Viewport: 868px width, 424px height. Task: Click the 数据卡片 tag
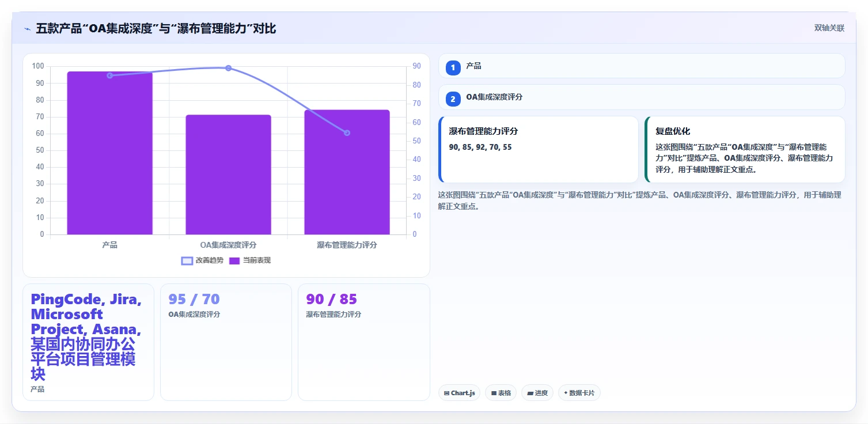coord(579,393)
